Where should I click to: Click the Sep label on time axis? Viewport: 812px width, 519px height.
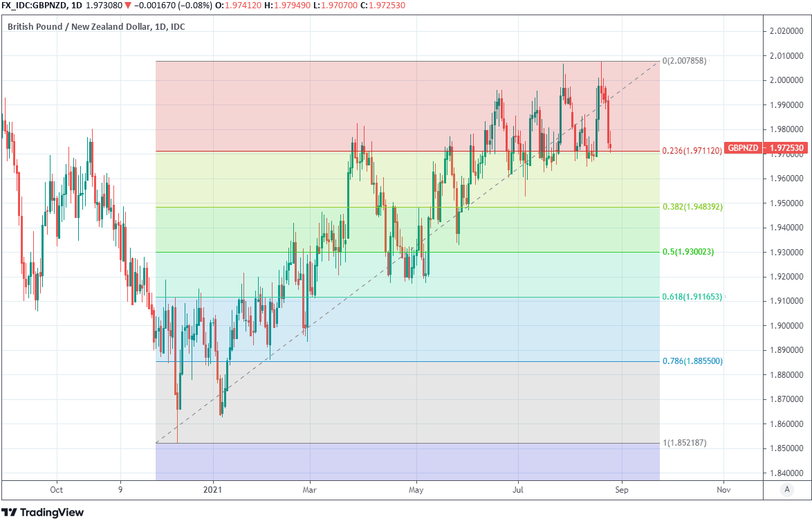pos(621,490)
